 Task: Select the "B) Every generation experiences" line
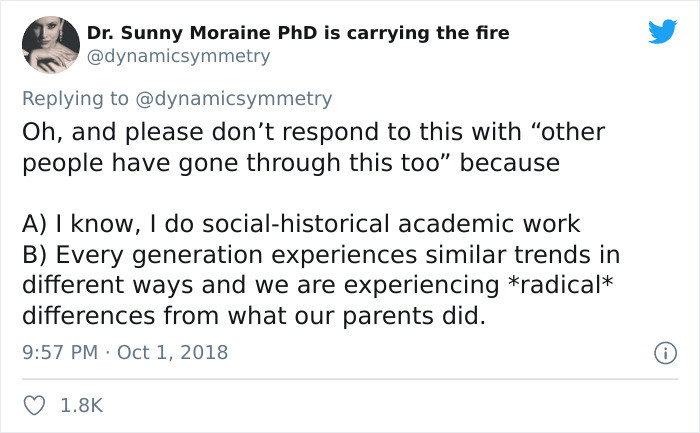click(x=321, y=255)
